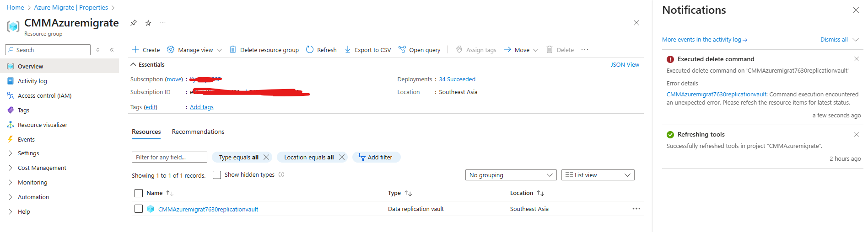Collapse the Essentials section

(148, 64)
